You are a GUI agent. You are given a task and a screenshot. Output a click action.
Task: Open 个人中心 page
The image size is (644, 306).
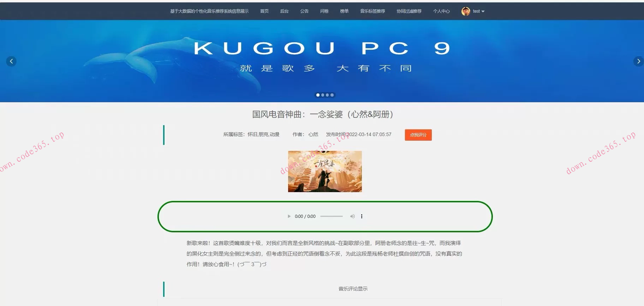point(441,11)
